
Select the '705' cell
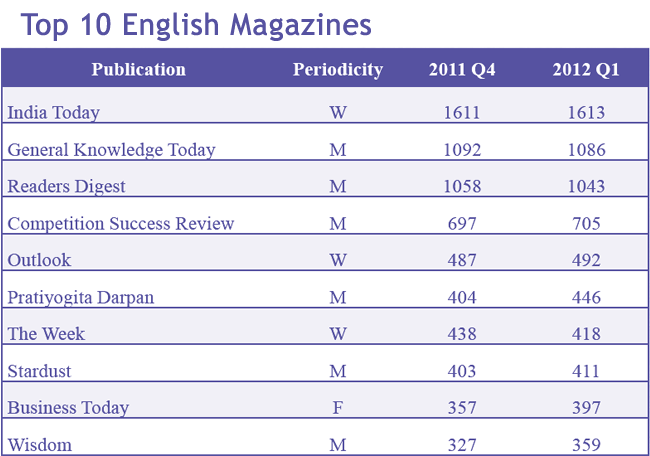(x=586, y=224)
